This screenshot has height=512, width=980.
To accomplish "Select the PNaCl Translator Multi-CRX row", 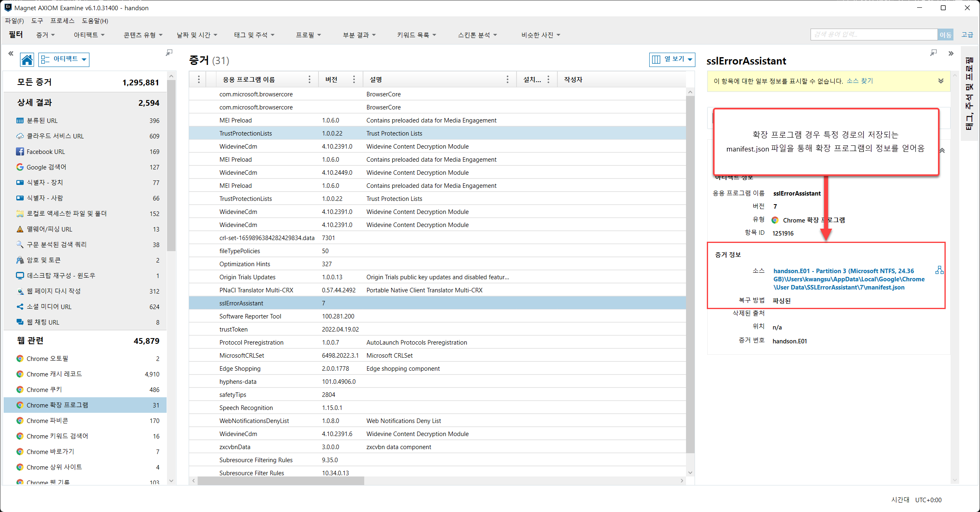I will tap(438, 290).
